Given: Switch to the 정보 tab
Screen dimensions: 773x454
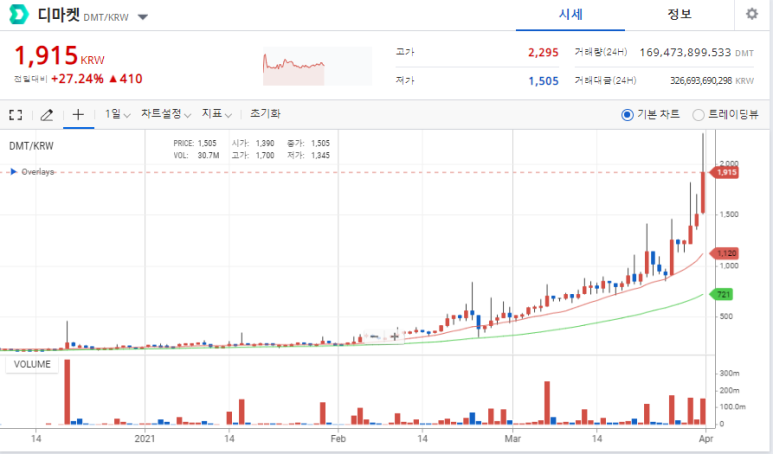Looking at the screenshot, I should (679, 15).
